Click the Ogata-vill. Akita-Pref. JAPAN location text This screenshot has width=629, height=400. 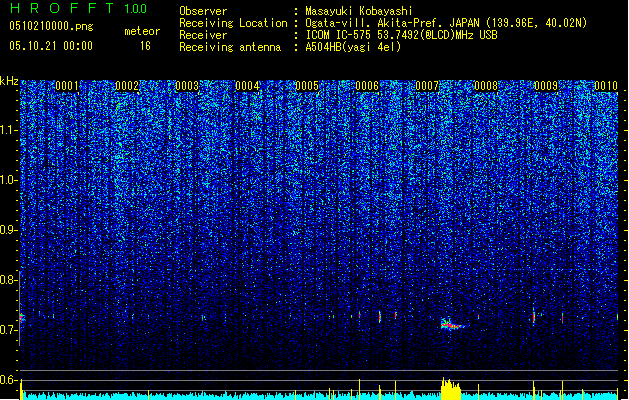click(446, 23)
